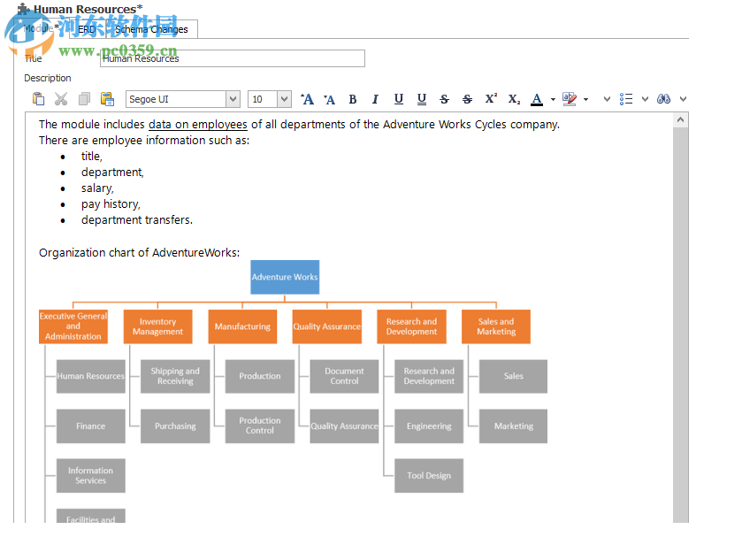Viewport: 742px width, 560px height.
Task: Switch to the ERD tab
Action: coord(87,29)
